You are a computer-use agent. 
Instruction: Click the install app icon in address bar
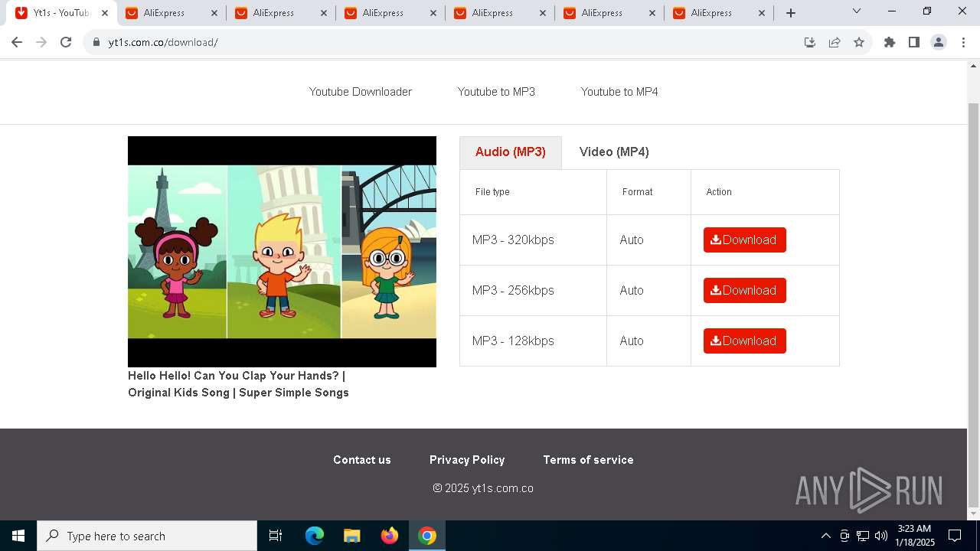[x=810, y=42]
